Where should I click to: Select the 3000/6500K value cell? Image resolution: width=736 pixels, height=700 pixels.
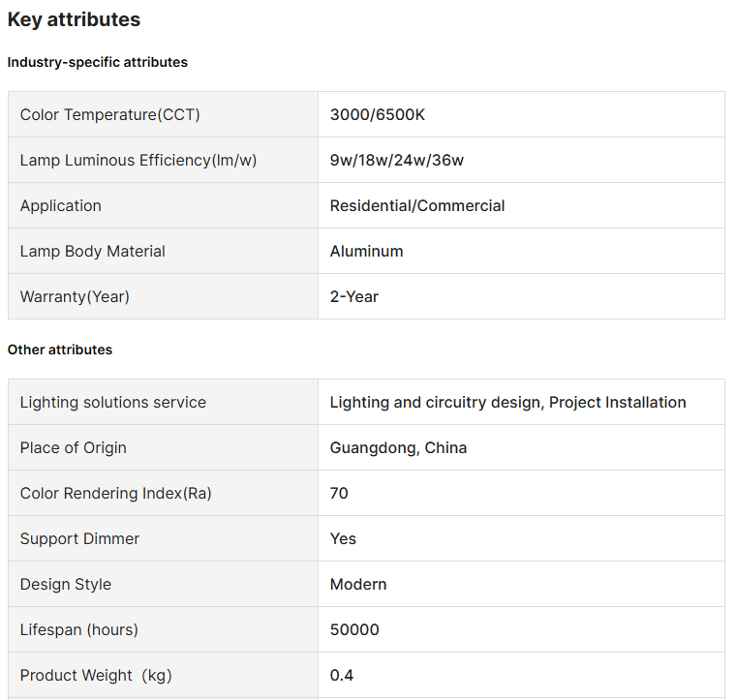(x=378, y=115)
